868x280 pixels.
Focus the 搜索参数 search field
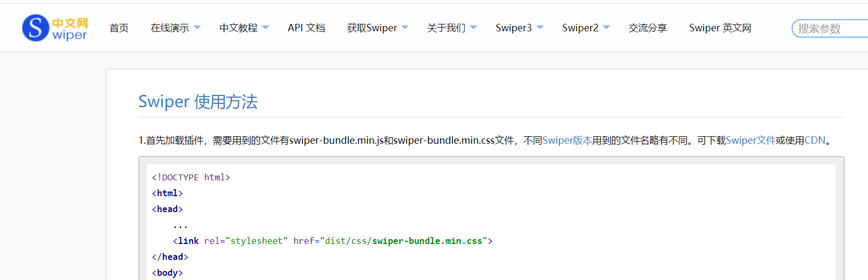[x=830, y=29]
